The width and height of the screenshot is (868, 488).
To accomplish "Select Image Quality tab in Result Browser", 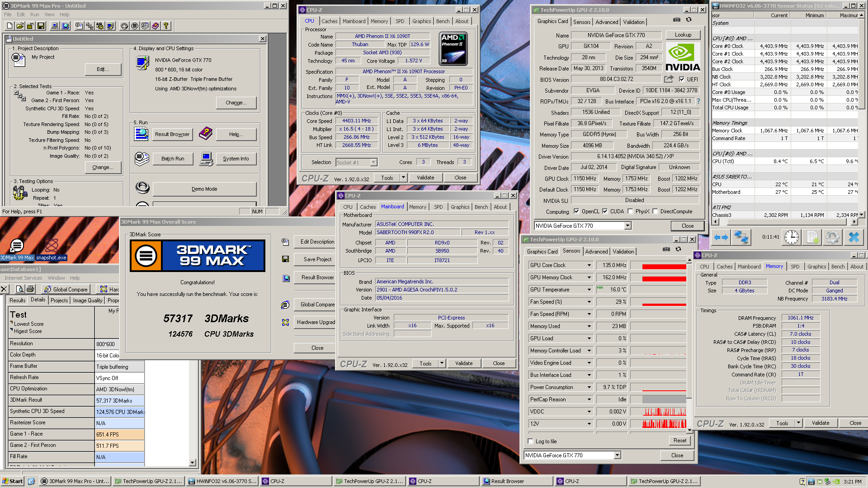I will tap(88, 300).
